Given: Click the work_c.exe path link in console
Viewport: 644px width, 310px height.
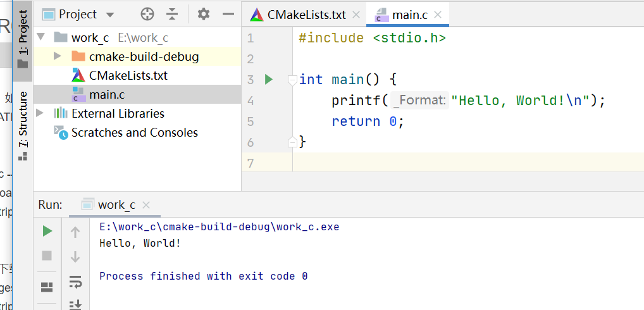Looking at the screenshot, I should pos(219,226).
